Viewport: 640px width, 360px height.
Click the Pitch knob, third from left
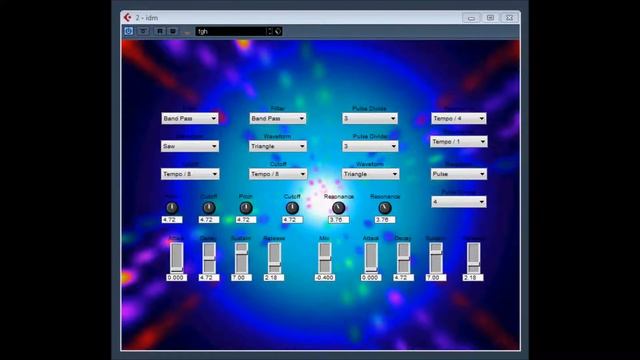click(x=246, y=208)
